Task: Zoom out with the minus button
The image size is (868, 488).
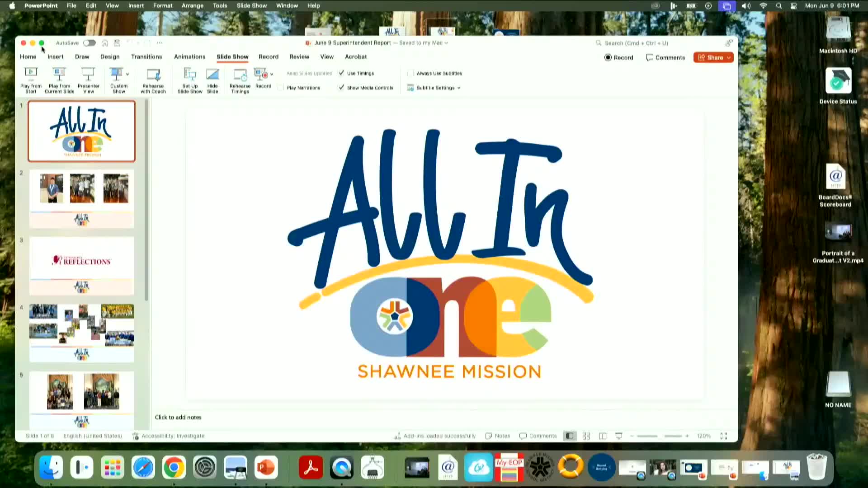Action: 632,436
